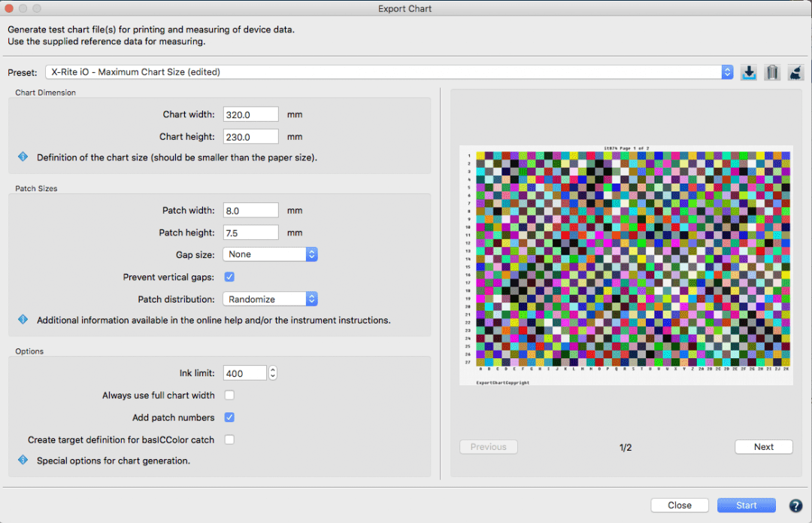Disable Prevent vertical gaps
The height and width of the screenshot is (523, 812).
point(229,277)
